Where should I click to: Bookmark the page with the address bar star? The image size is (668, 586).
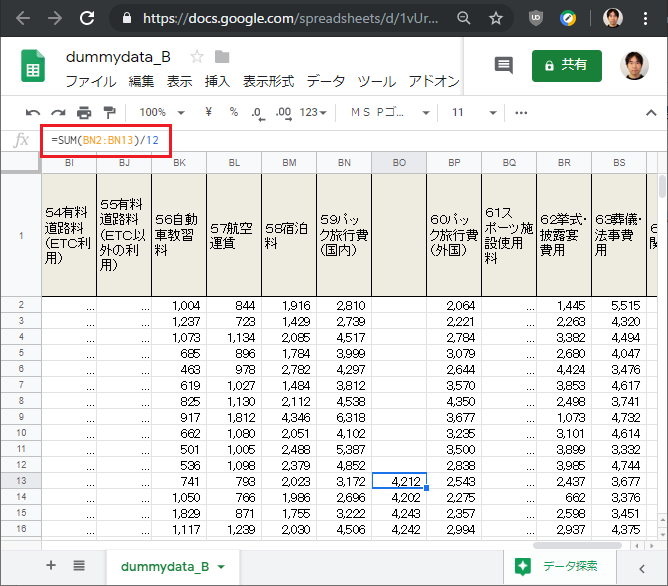tap(495, 18)
